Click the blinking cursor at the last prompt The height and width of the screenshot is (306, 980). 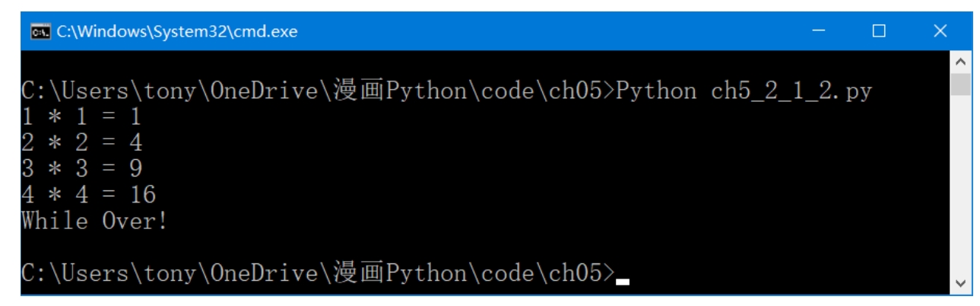pyautogui.click(x=623, y=282)
